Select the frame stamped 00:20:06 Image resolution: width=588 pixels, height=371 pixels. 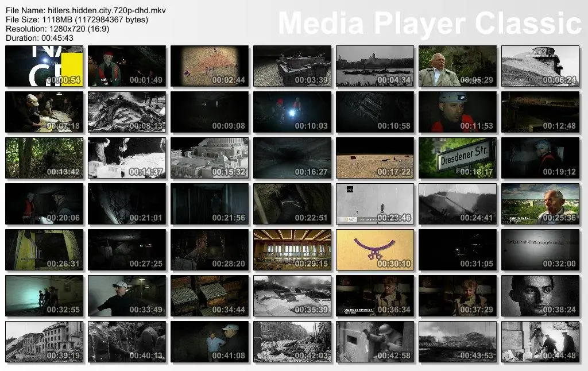(44, 204)
